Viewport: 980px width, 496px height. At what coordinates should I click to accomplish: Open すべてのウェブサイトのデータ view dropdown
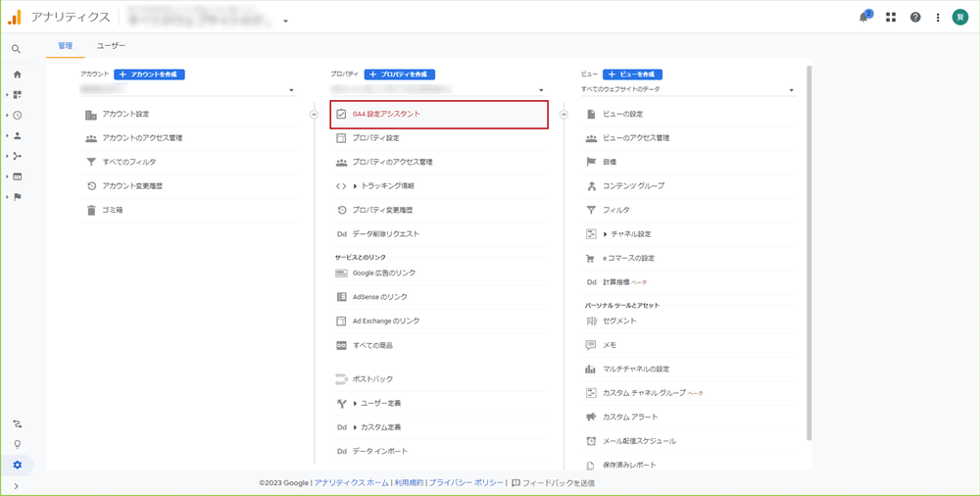click(688, 90)
